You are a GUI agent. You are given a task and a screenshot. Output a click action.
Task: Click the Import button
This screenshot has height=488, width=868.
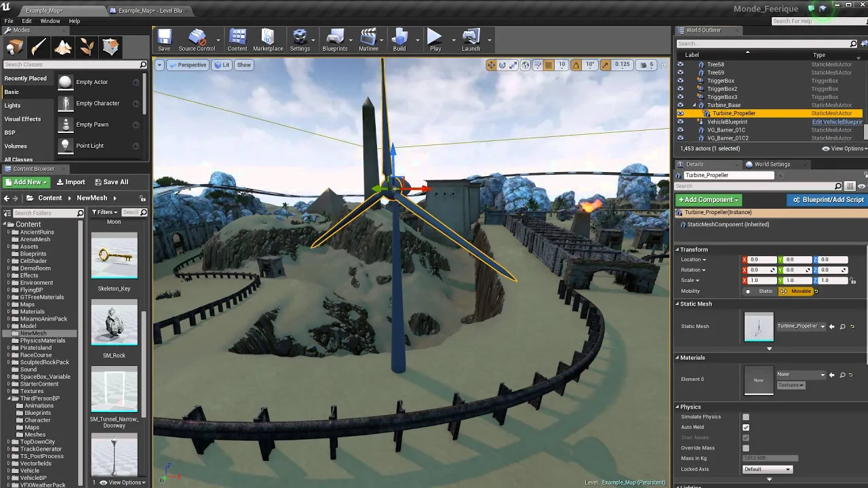point(71,182)
